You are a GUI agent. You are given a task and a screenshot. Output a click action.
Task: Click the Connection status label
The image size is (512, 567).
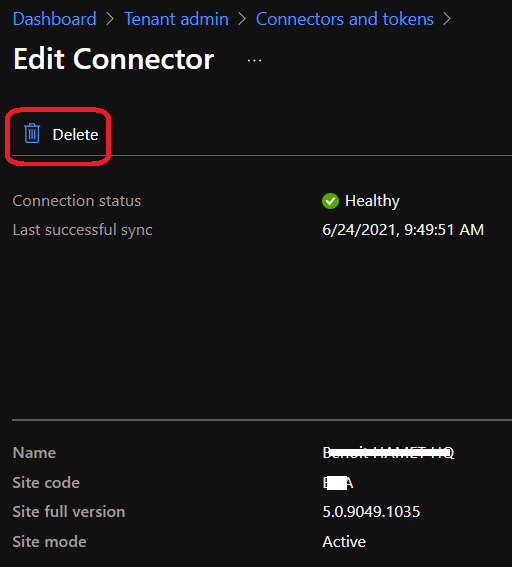pos(77,201)
